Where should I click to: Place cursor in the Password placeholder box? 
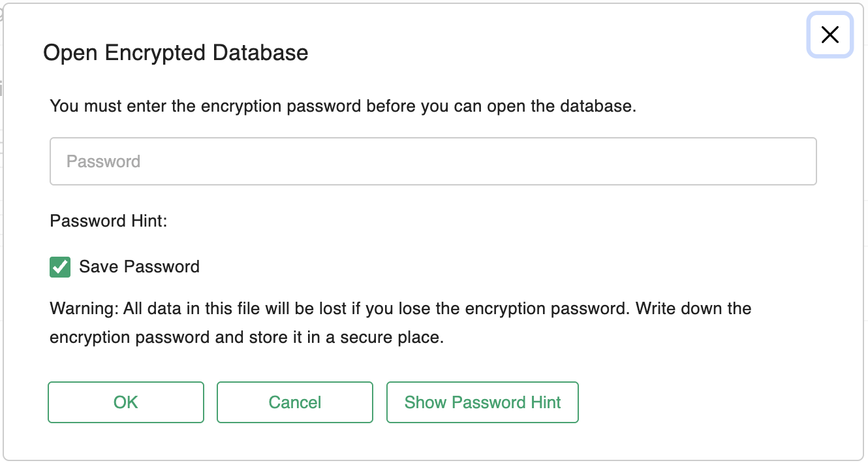pos(433,161)
